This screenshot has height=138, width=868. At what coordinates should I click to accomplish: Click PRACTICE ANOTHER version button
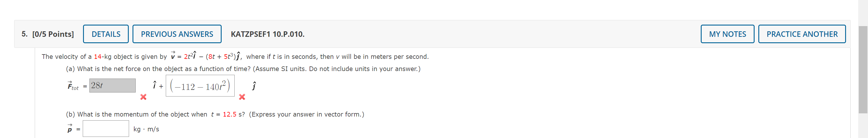click(x=802, y=34)
